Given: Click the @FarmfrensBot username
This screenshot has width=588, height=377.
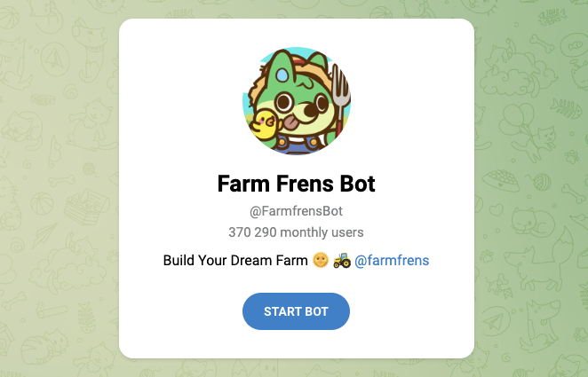Looking at the screenshot, I should [297, 211].
